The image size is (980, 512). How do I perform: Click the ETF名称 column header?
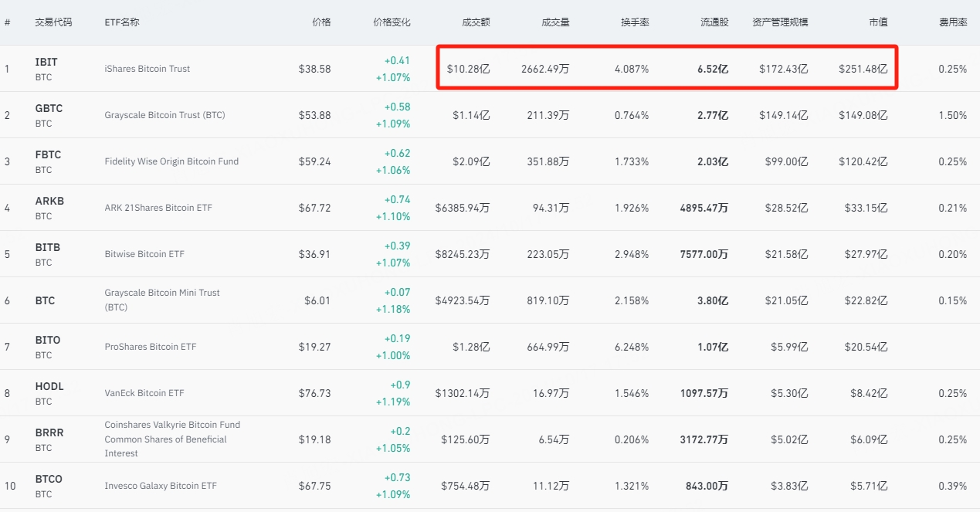click(x=122, y=22)
